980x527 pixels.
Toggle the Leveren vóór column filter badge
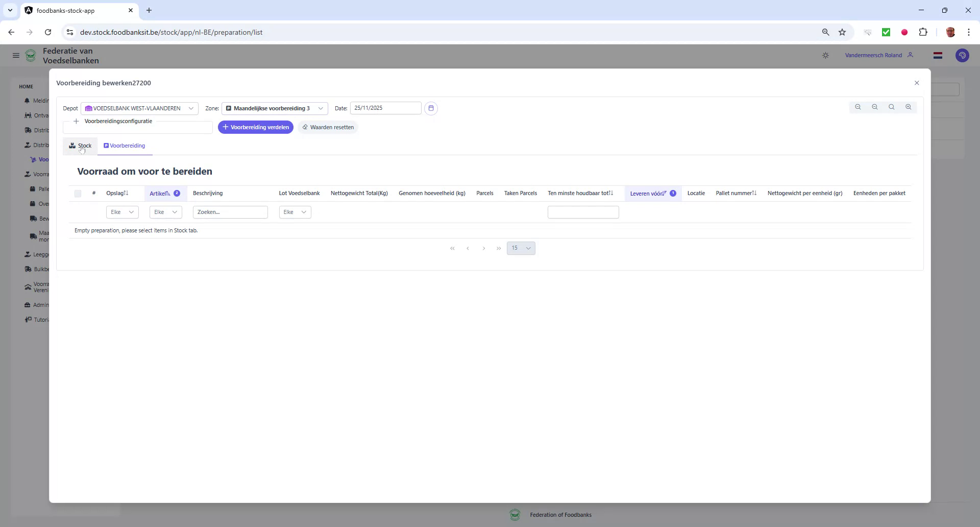(x=673, y=194)
